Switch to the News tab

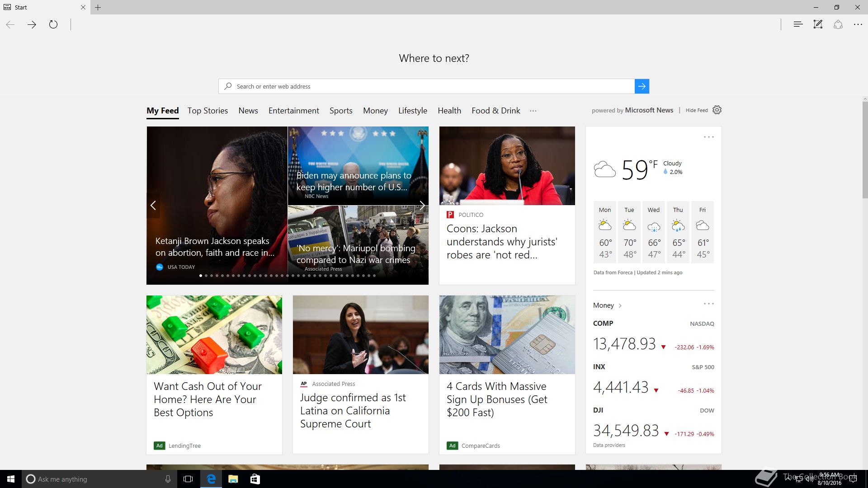(x=248, y=111)
